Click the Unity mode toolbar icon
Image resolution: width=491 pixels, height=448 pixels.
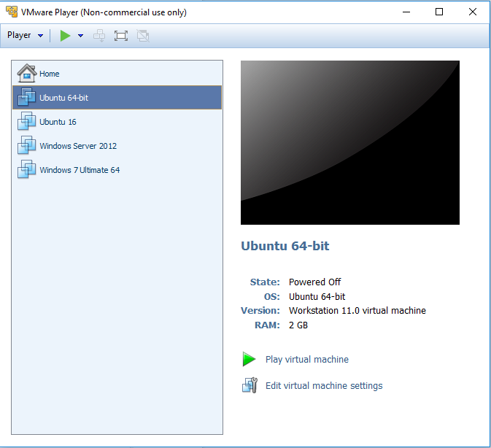coord(143,36)
